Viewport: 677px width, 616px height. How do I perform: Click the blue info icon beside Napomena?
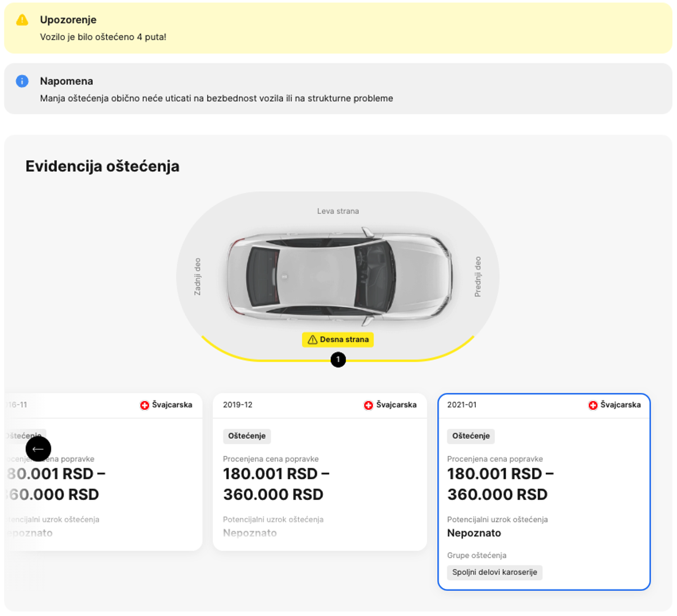[x=22, y=81]
